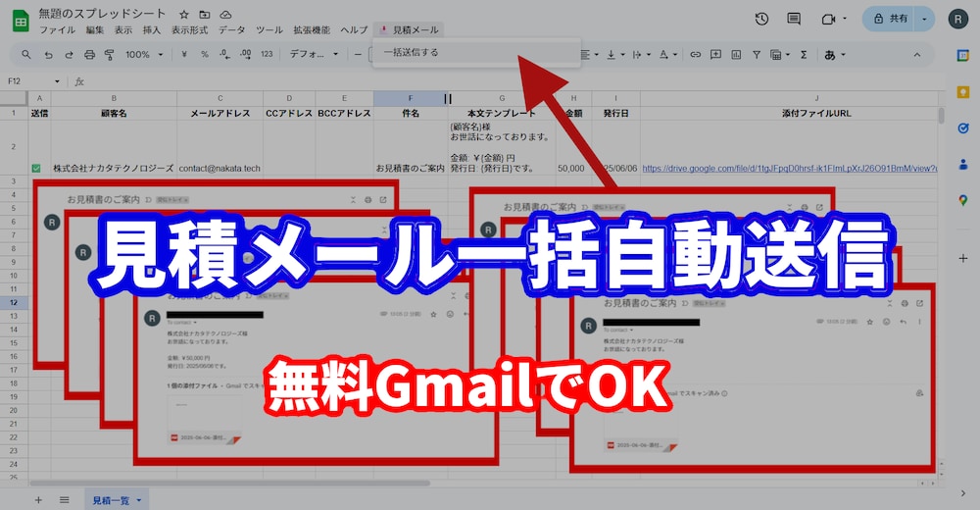
Task: Click the horizontal scrollbar below the grid
Action: click(x=230, y=484)
